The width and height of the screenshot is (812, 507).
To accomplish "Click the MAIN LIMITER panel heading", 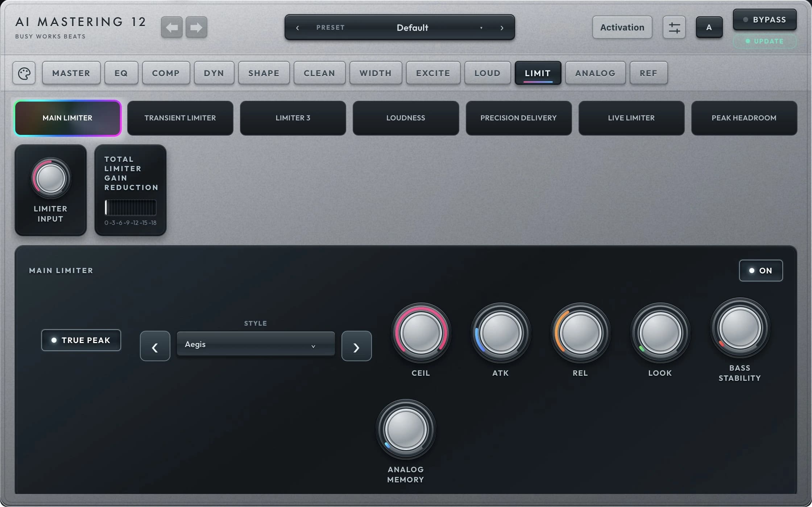I will pyautogui.click(x=61, y=271).
